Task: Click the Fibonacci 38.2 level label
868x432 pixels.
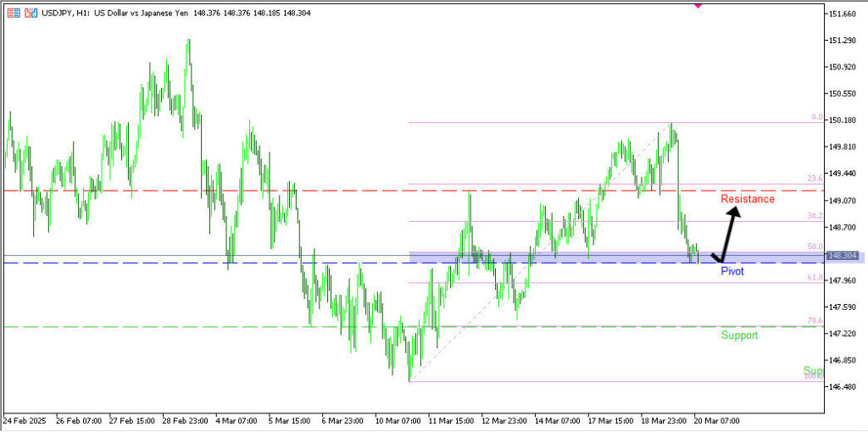Action: 815,216
